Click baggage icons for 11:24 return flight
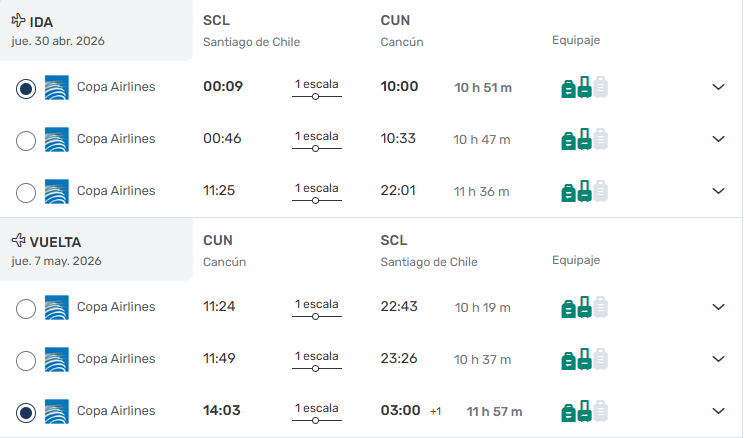 (x=584, y=308)
